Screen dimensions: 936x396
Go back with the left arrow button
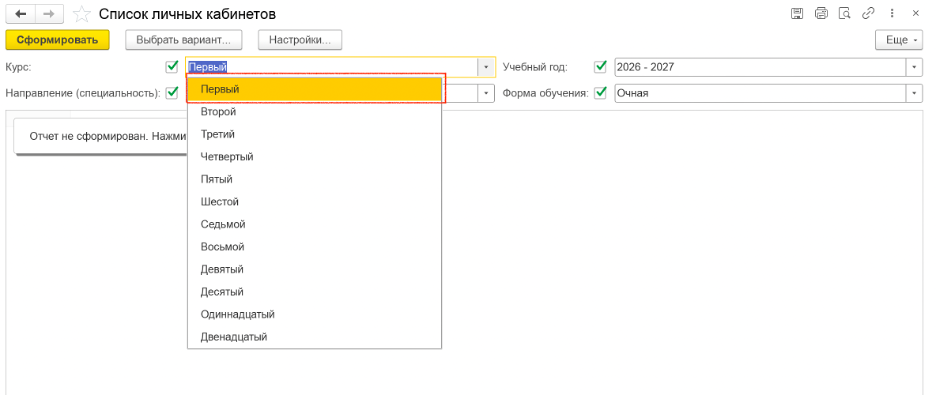(x=21, y=14)
